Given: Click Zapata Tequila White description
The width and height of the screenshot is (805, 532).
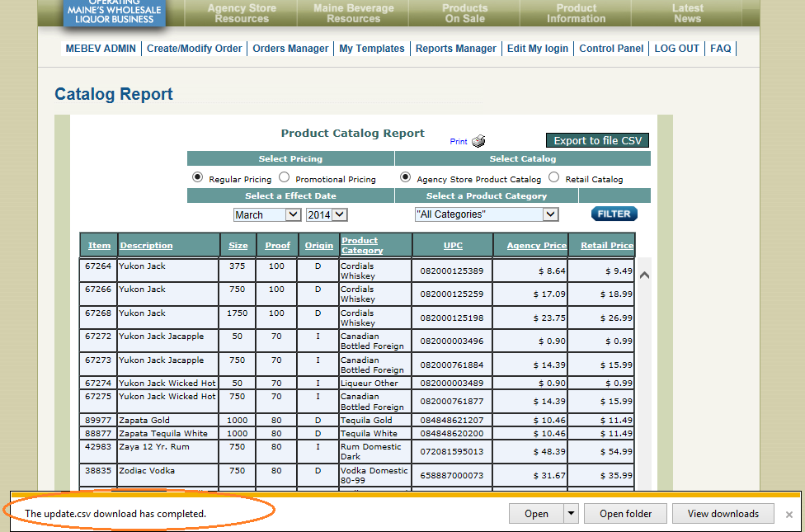Looking at the screenshot, I should [163, 433].
